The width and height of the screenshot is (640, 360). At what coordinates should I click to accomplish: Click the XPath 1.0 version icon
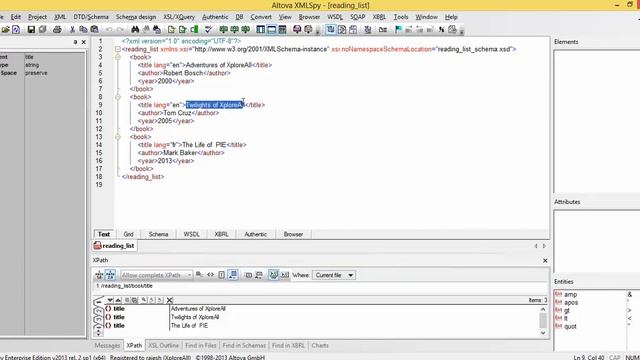(99, 275)
